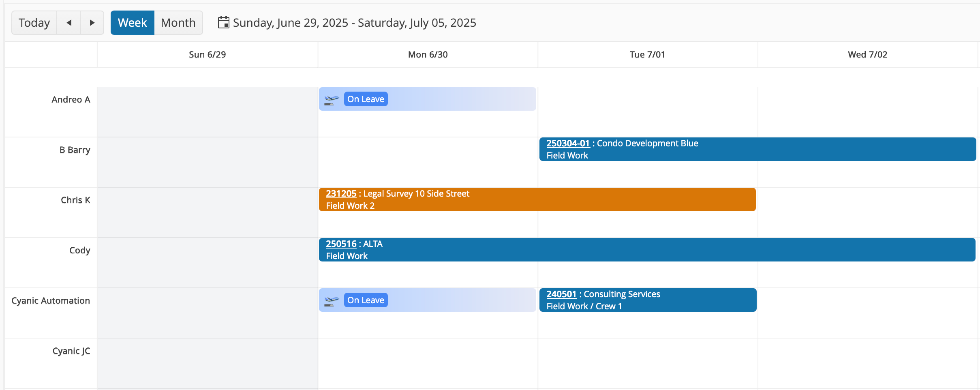980x390 pixels.
Task: Select the Condo Development Blue event bar
Action: 757,149
